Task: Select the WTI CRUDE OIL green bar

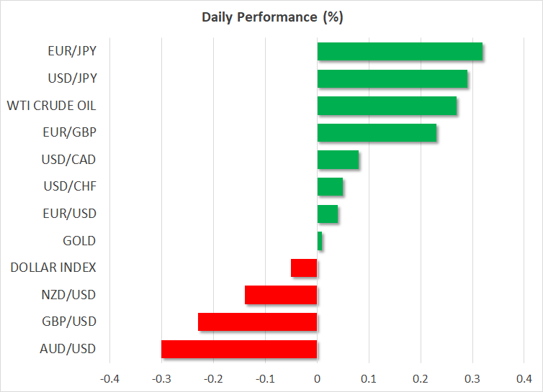Action: 387,106
